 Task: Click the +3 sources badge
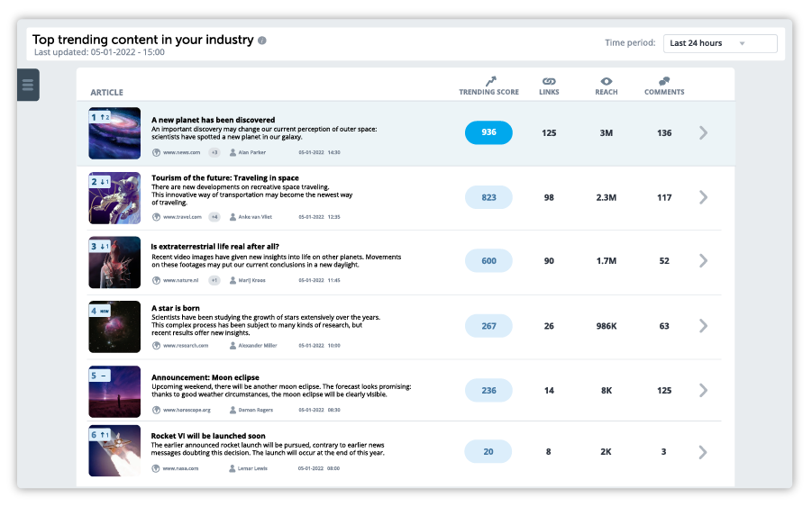click(x=214, y=152)
